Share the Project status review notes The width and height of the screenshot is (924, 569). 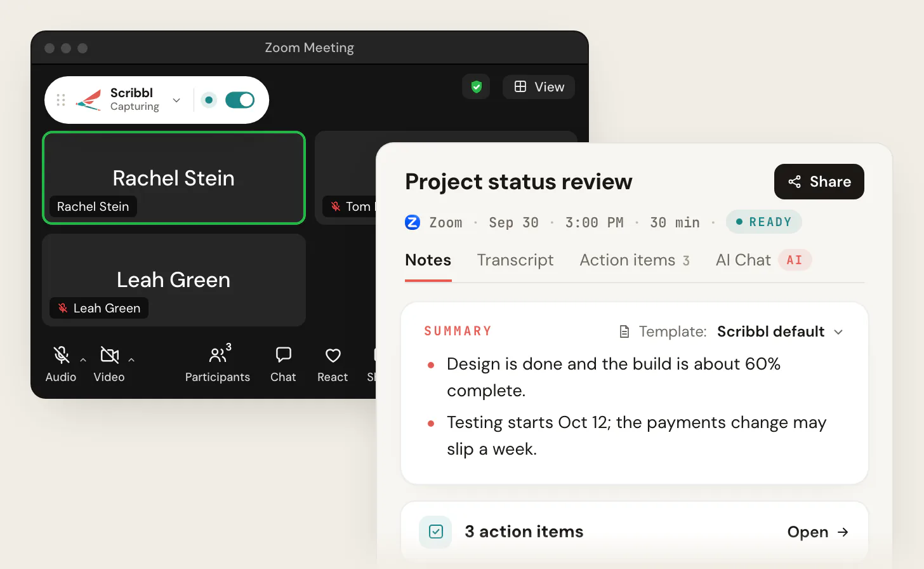(x=819, y=182)
